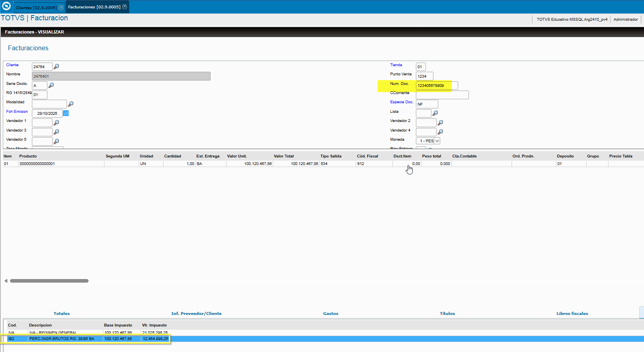Click the Tipo Salida column header
This screenshot has width=644, height=352.
[x=331, y=156]
